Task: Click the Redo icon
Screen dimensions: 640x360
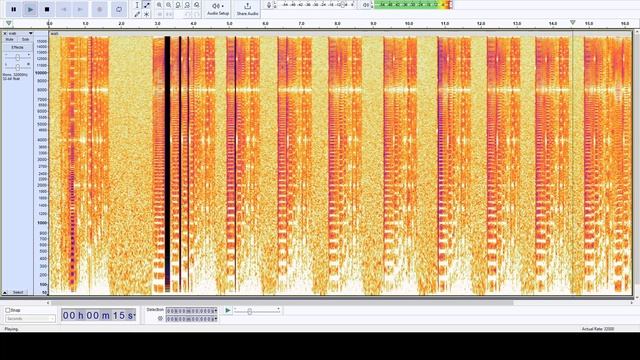Action: click(x=197, y=14)
